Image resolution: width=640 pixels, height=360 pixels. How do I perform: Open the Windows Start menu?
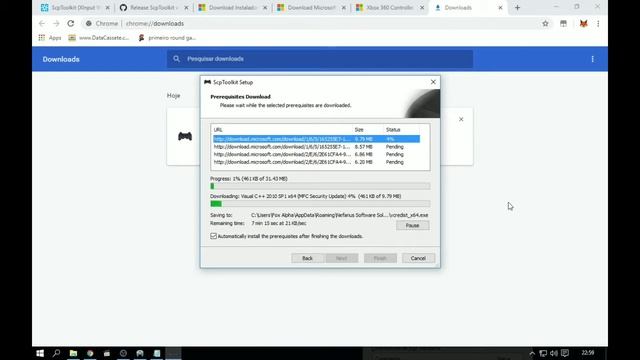point(40,353)
